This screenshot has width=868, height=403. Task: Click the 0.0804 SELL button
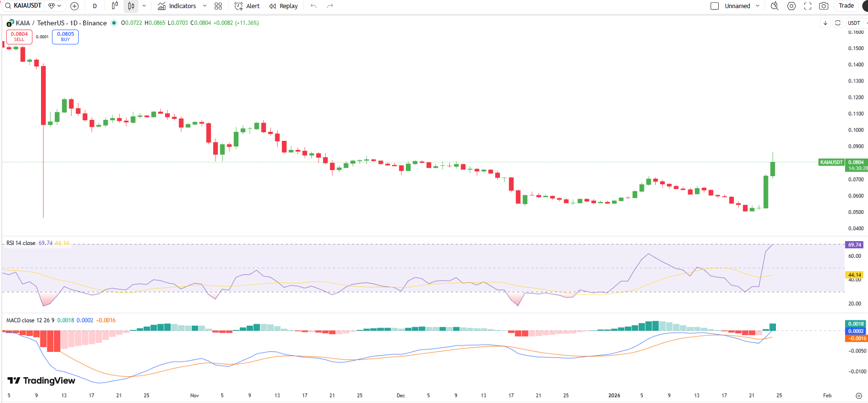[19, 37]
